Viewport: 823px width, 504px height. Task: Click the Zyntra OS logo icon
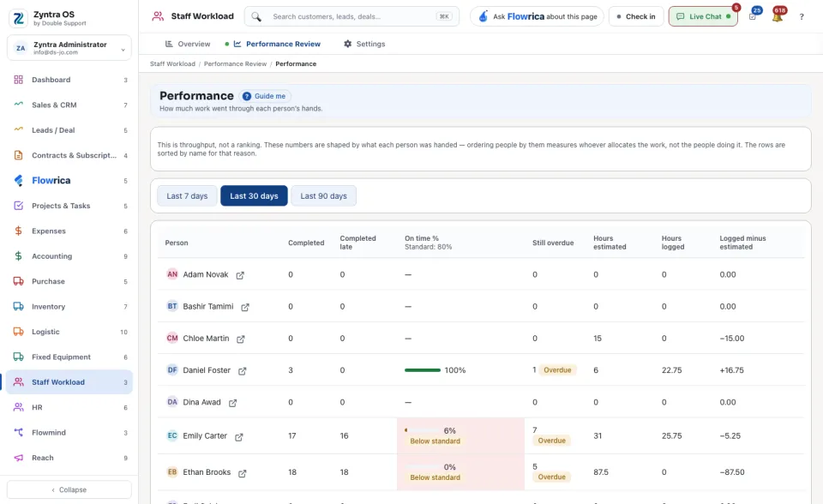(18, 18)
